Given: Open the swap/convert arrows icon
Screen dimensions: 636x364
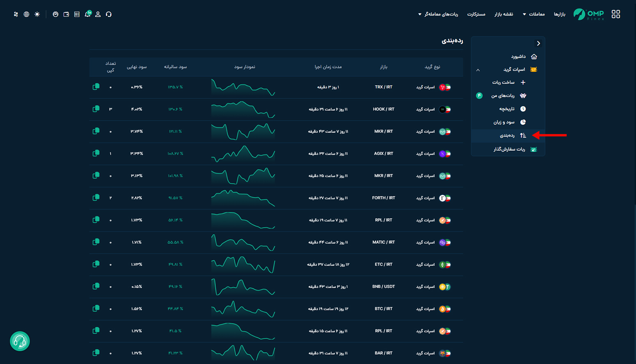Looking at the screenshot, I should point(16,14).
